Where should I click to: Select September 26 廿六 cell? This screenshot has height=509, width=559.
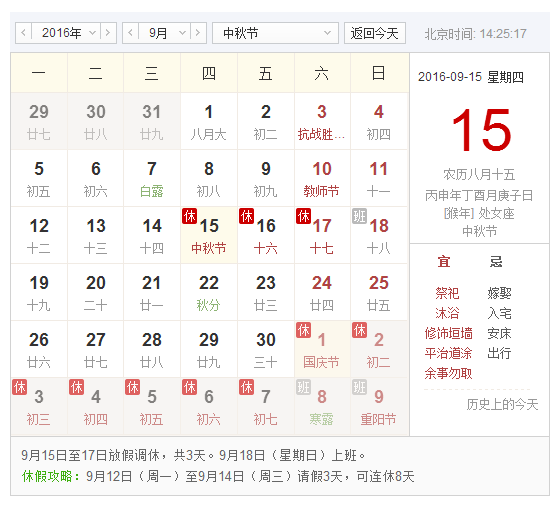39,349
